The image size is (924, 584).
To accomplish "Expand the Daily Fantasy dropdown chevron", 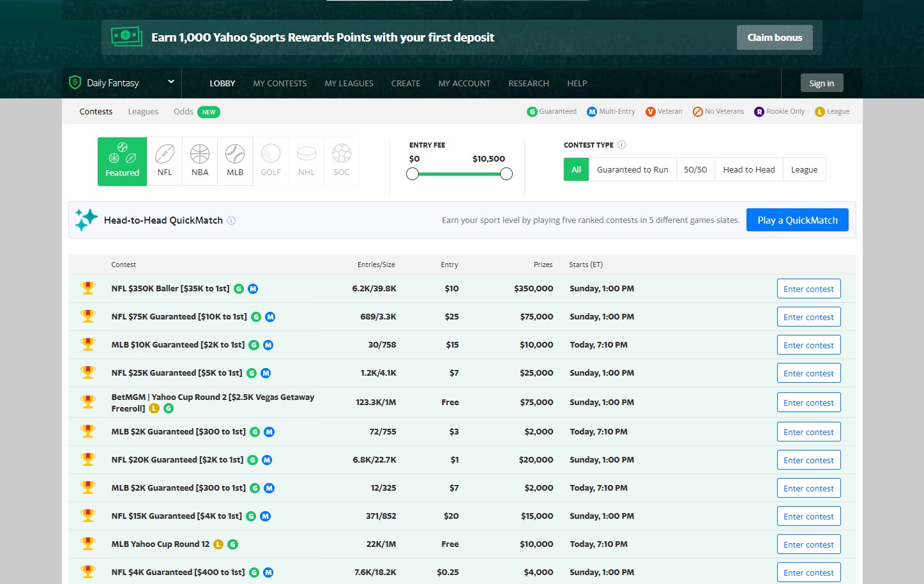I will pyautogui.click(x=170, y=82).
